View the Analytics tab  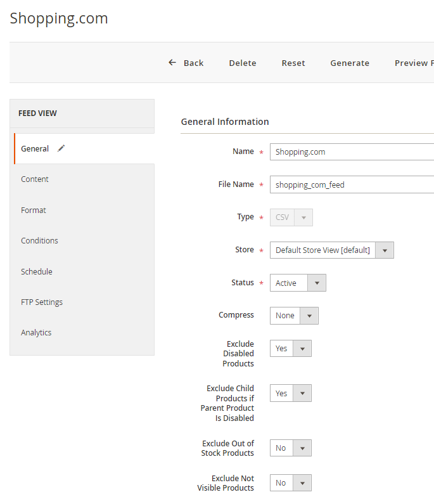coord(36,333)
